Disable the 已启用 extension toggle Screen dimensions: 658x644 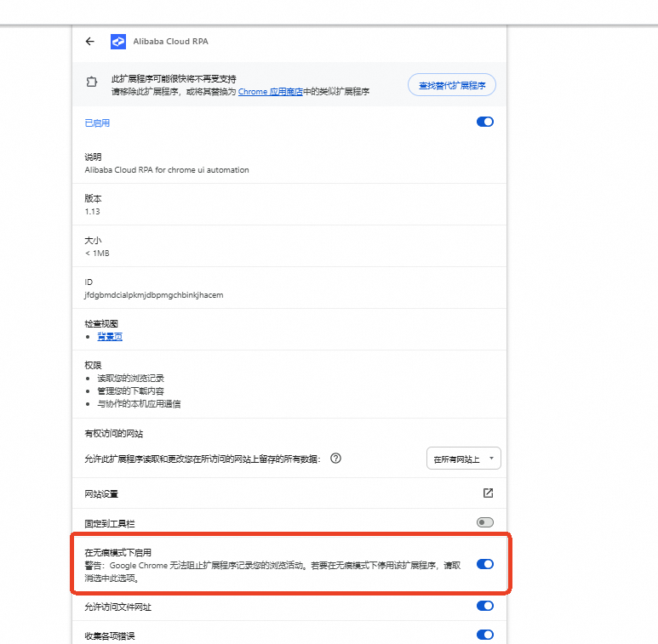[484, 122]
